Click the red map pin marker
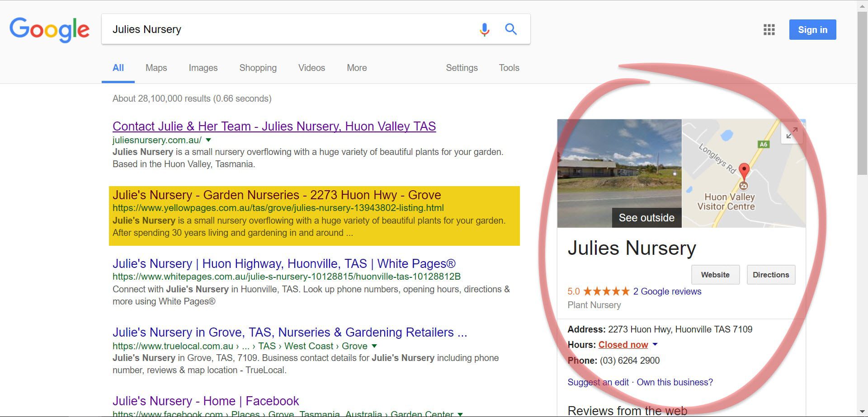Screen dimensions: 868x417 click(x=744, y=172)
